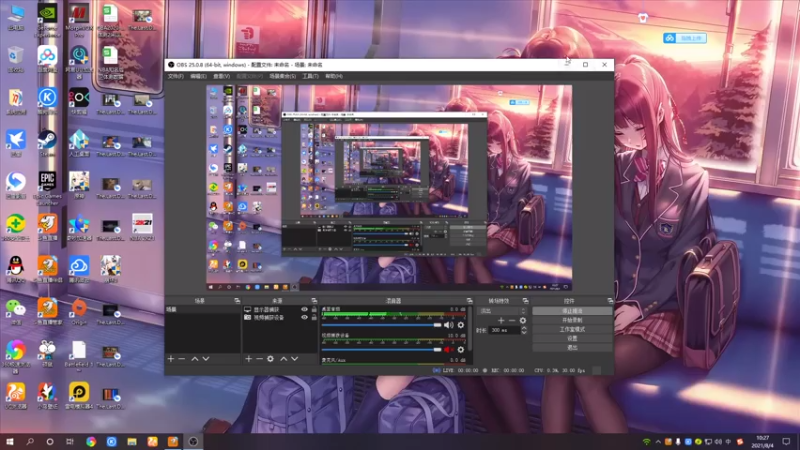Open the Help menu in OBS
This screenshot has height=450, width=800.
pyautogui.click(x=334, y=76)
